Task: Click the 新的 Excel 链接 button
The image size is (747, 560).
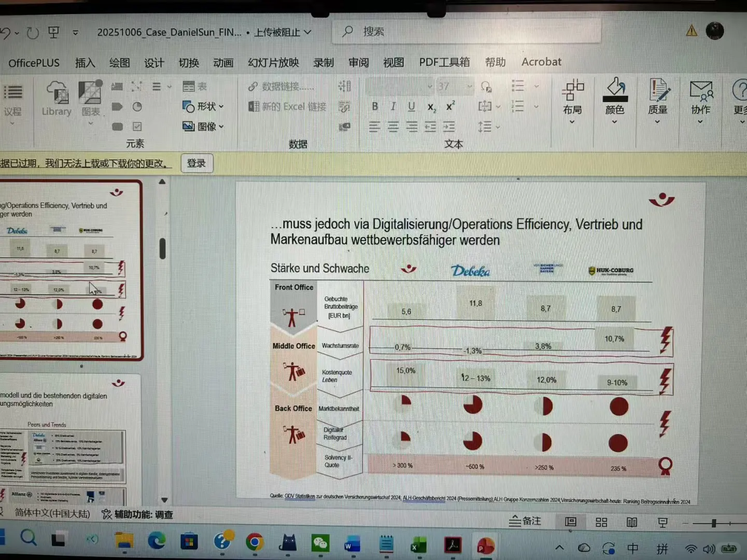Action: (x=287, y=106)
